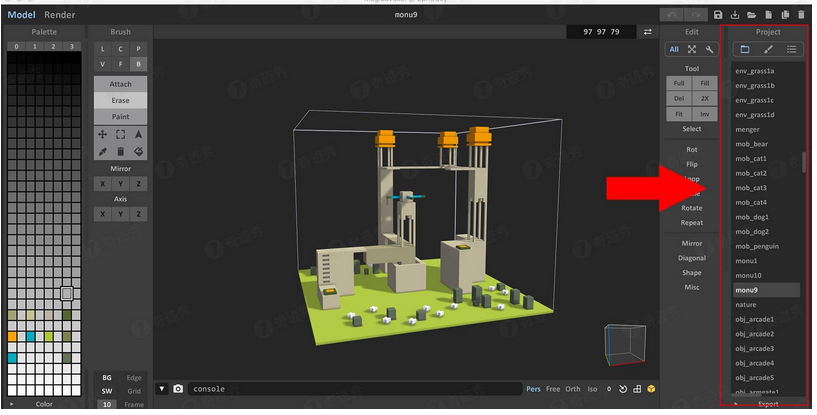
Task: Click the swap-dimensions icon beside the size field
Action: (x=648, y=32)
